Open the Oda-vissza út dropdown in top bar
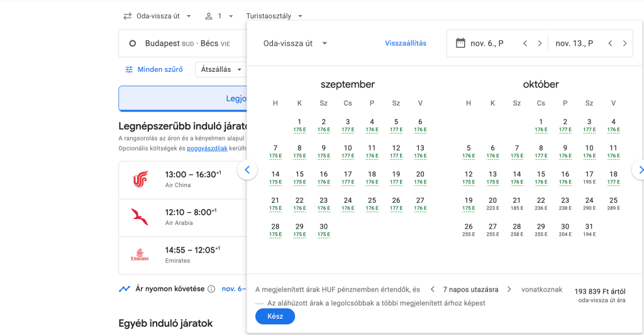Screen dimensions: 644x335 pos(157,16)
